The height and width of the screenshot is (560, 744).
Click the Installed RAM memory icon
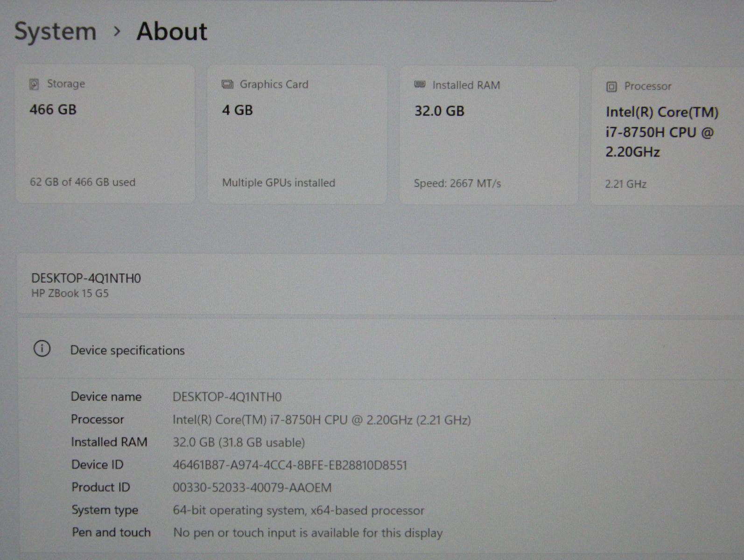420,84
